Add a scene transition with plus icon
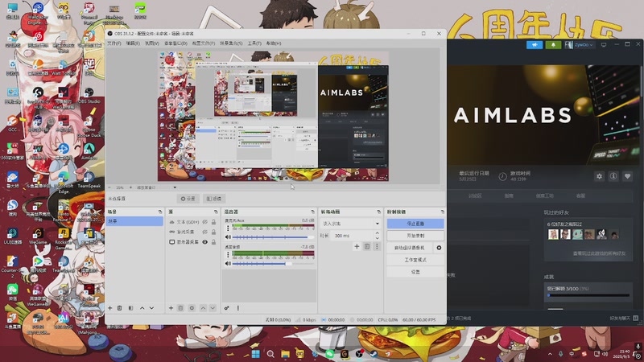The width and height of the screenshot is (644, 362). tap(357, 246)
